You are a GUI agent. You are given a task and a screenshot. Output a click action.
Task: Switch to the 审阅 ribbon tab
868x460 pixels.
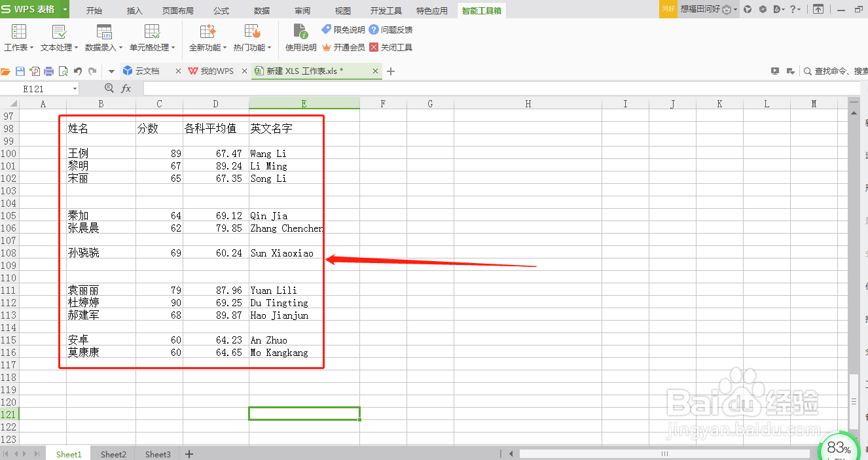point(302,10)
